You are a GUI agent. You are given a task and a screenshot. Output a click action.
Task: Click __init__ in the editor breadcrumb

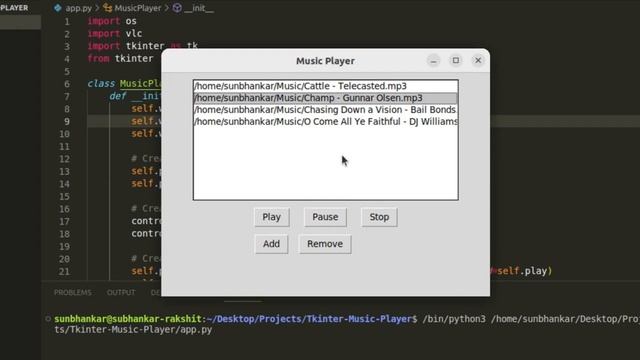[x=198, y=8]
